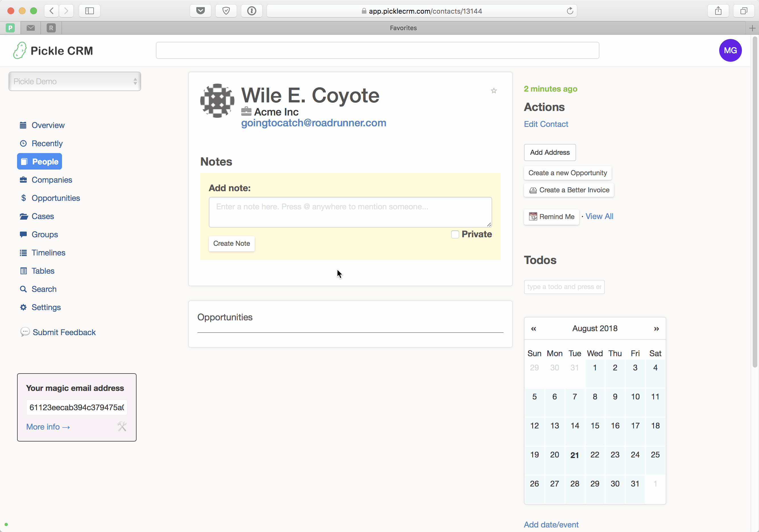Go to next month in calendar
Viewport: 759px width, 532px height.
657,329
